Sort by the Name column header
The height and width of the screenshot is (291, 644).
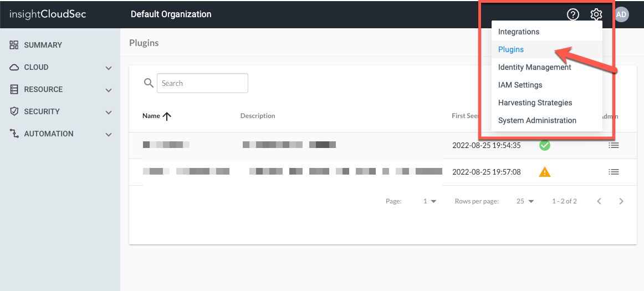pyautogui.click(x=151, y=116)
